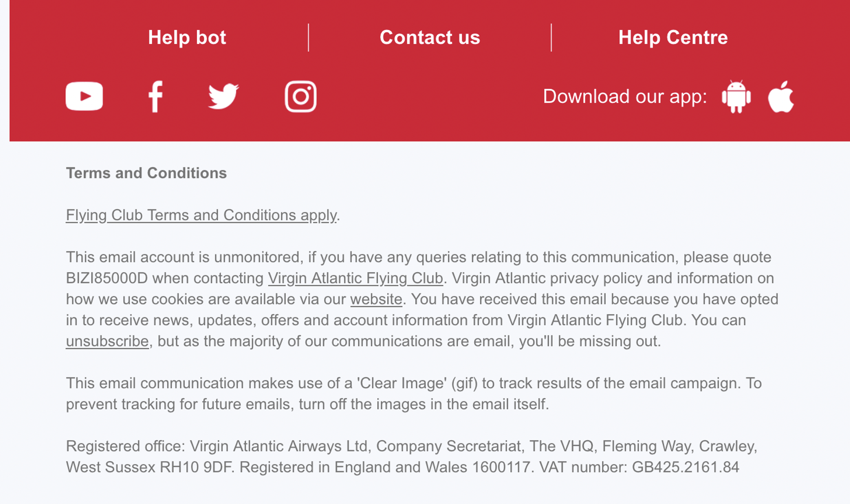The image size is (850, 504).
Task: Click the "Download our app:" label
Action: point(625,96)
